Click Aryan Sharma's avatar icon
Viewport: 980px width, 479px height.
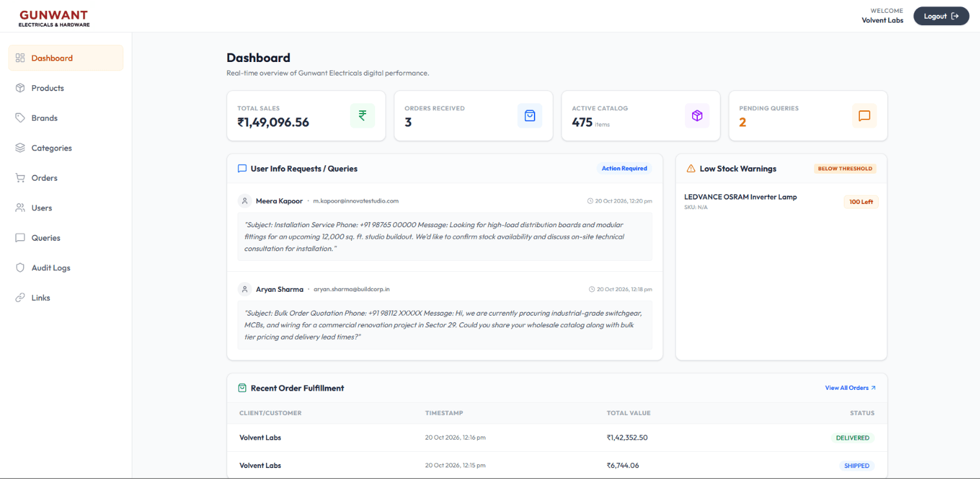pos(245,289)
